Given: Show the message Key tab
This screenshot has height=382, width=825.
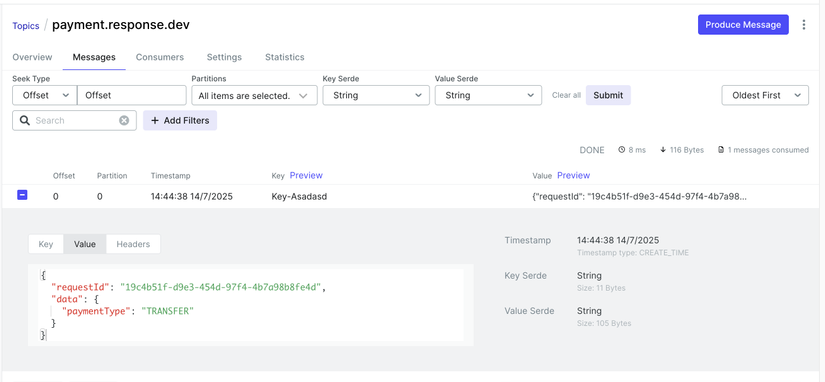Looking at the screenshot, I should click(x=46, y=244).
